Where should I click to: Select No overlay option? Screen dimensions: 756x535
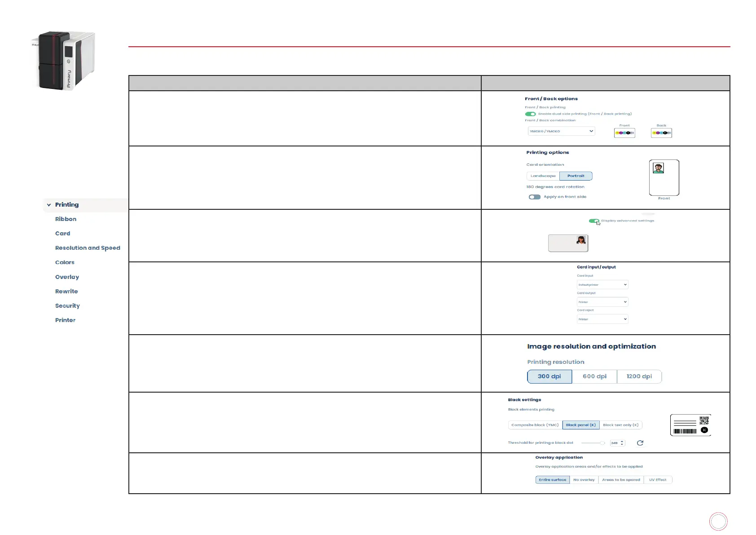[x=584, y=480]
